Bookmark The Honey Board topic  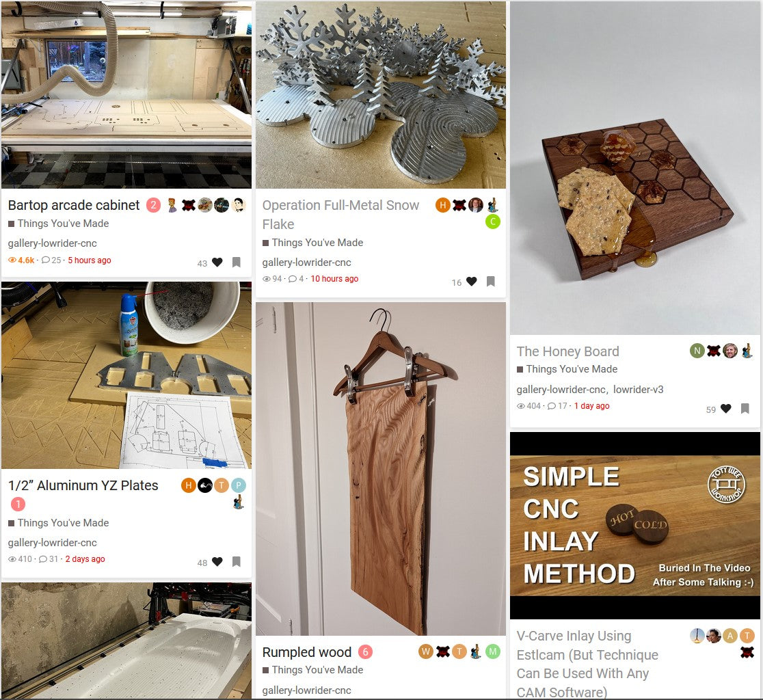pyautogui.click(x=745, y=409)
